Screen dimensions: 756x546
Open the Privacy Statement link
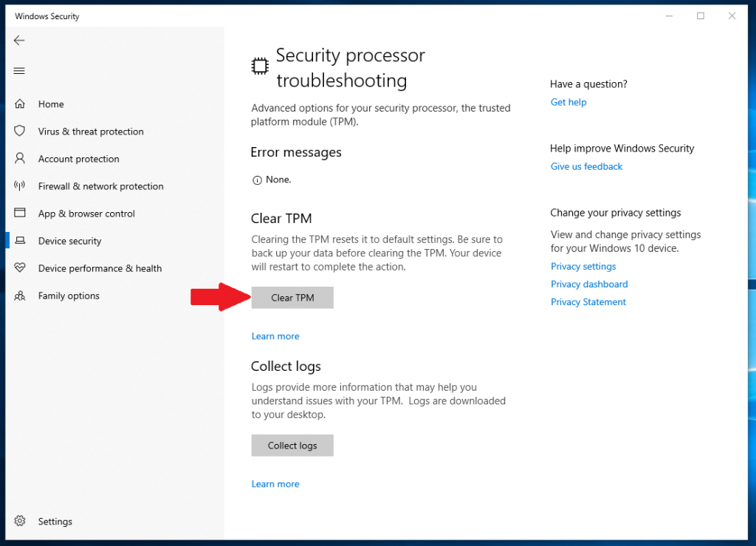[x=588, y=302]
